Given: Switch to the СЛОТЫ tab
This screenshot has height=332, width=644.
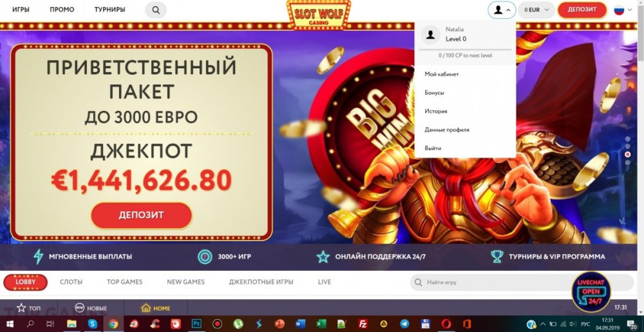Looking at the screenshot, I should click(71, 282).
